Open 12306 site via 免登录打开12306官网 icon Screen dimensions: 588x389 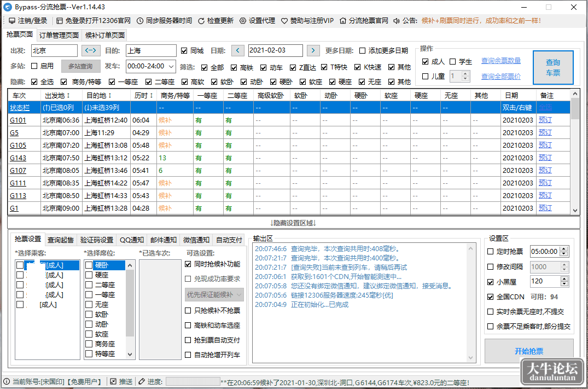[x=59, y=21]
